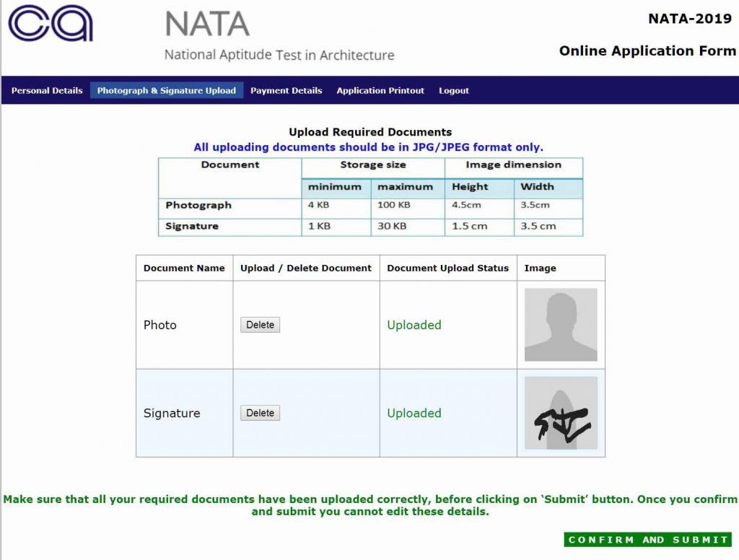Select the Photograph & Signature Upload tab
This screenshot has height=560, width=739.
tap(167, 90)
